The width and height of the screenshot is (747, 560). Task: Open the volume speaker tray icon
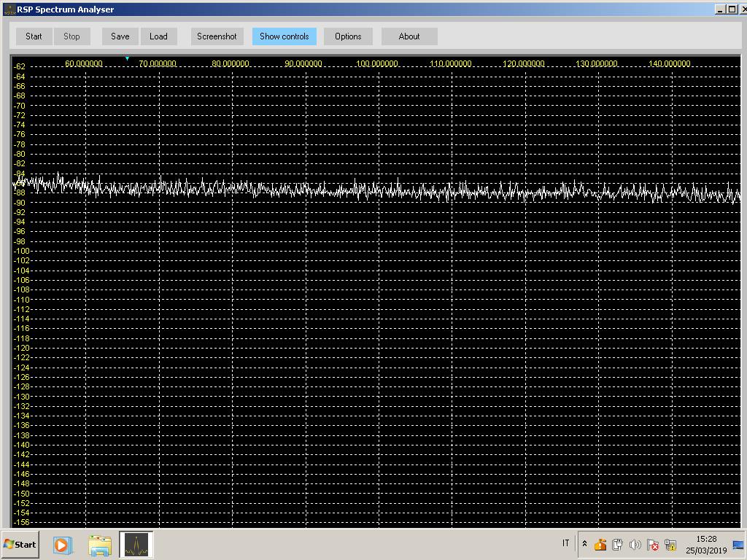(635, 544)
